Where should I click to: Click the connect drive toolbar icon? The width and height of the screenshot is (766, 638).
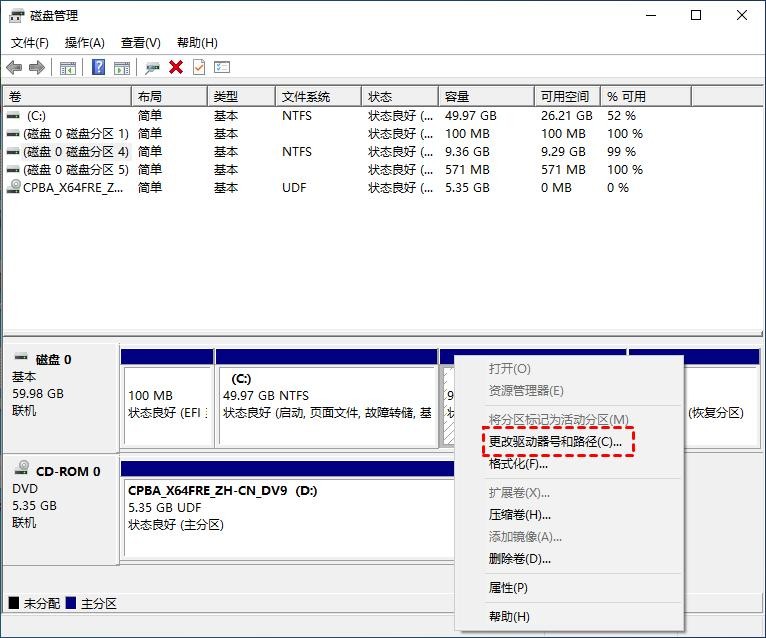[x=152, y=67]
